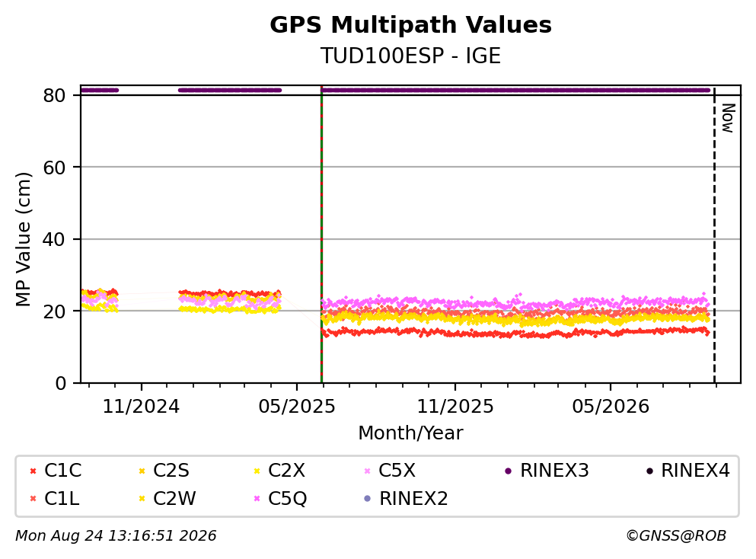Image resolution: width=756 pixels, height=559 pixels.
Task: Click the C5Q magenta legend marker
Action: pos(257,499)
